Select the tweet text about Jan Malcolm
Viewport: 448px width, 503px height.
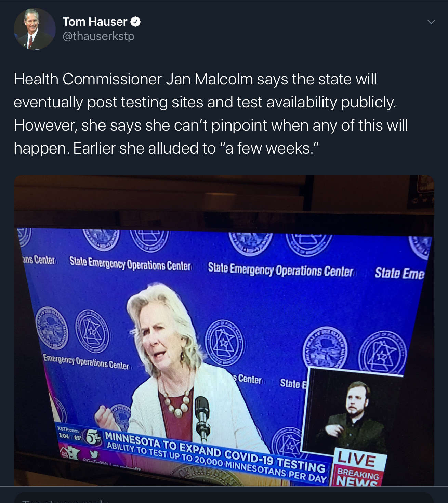tap(211, 114)
